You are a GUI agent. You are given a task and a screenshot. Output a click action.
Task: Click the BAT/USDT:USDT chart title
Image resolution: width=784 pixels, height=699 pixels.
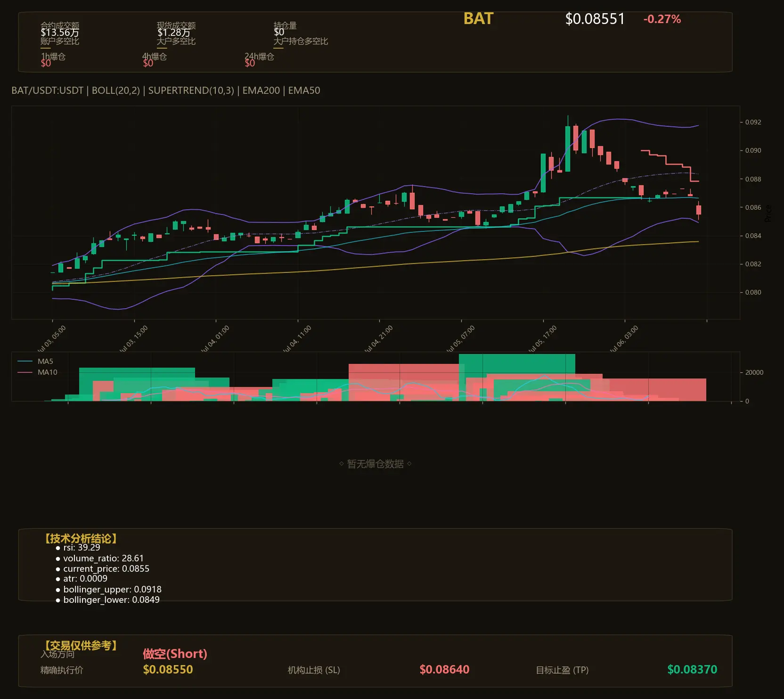click(166, 90)
